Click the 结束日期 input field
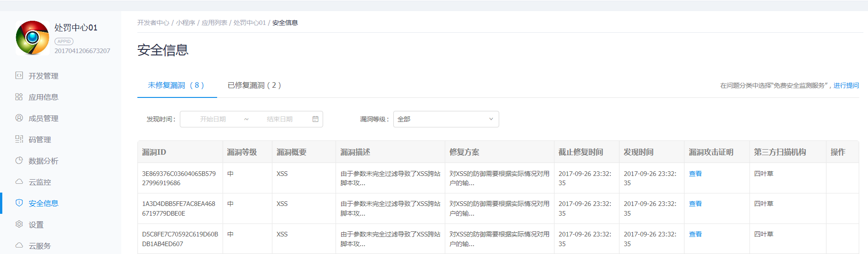This screenshot has height=254, width=868. click(280, 119)
